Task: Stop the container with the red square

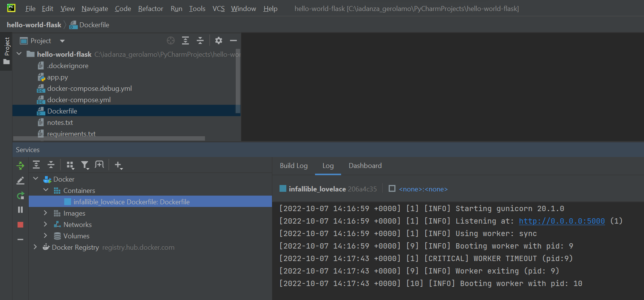Action: (20, 225)
